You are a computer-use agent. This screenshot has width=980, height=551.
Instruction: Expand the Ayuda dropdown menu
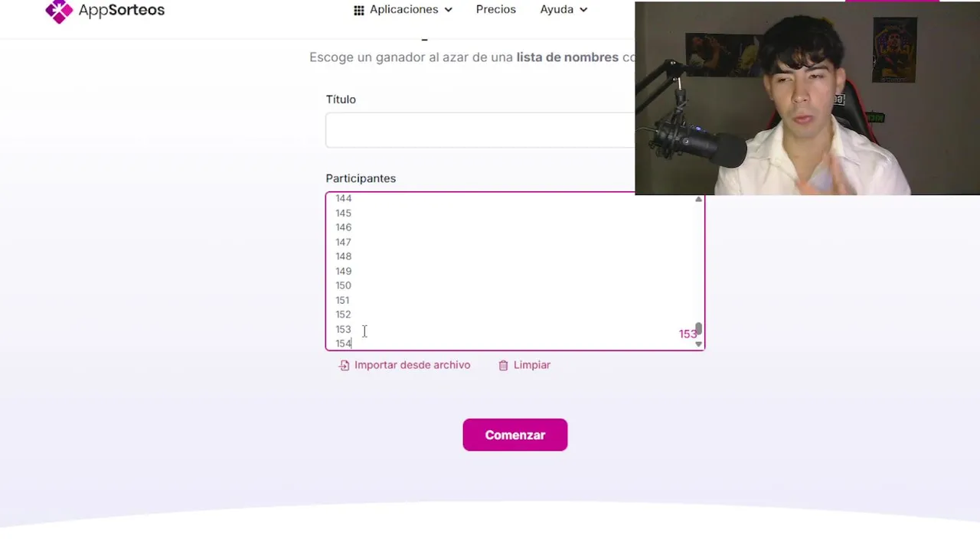pos(563,9)
